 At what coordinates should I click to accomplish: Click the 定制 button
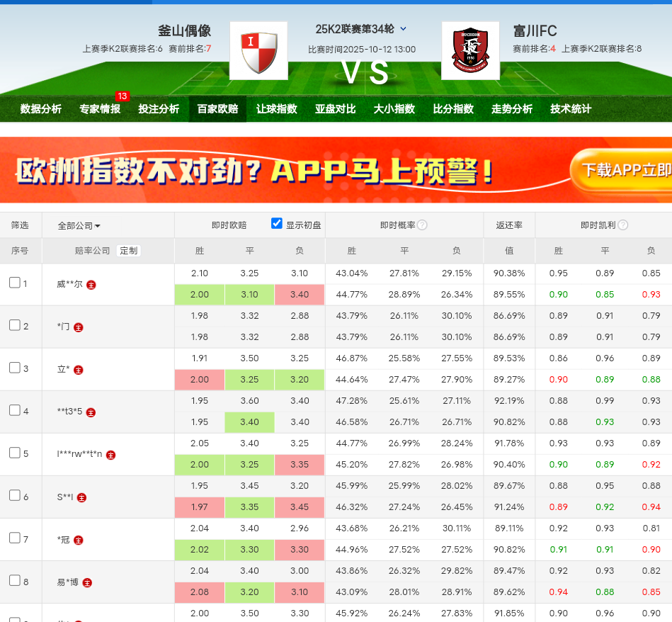129,251
